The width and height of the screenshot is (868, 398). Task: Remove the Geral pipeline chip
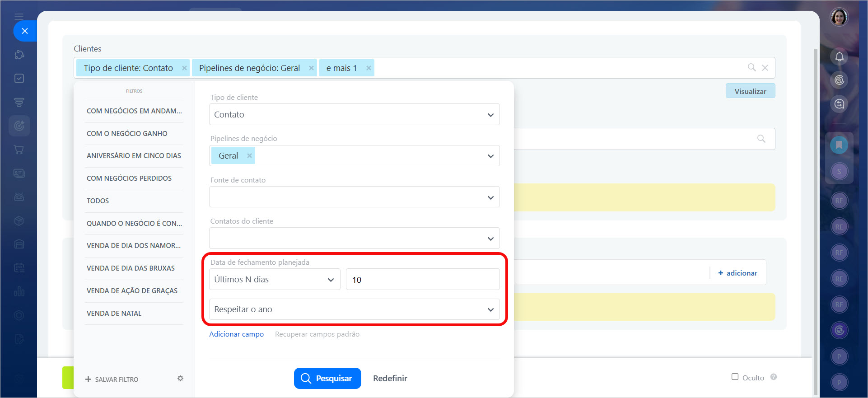click(x=249, y=155)
